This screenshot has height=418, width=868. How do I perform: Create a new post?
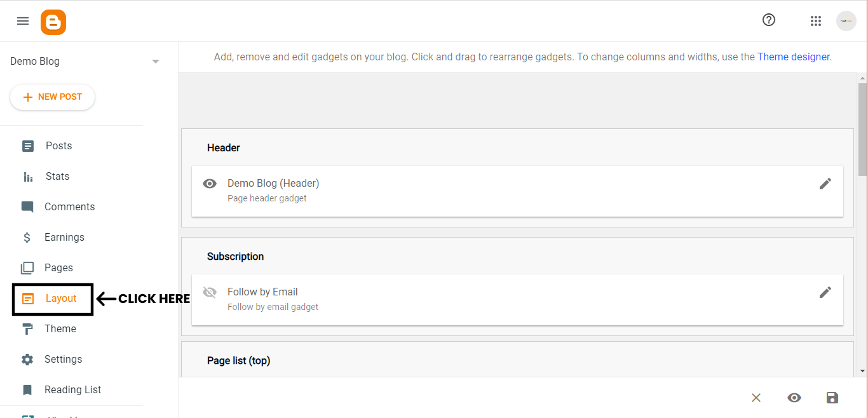coord(52,97)
